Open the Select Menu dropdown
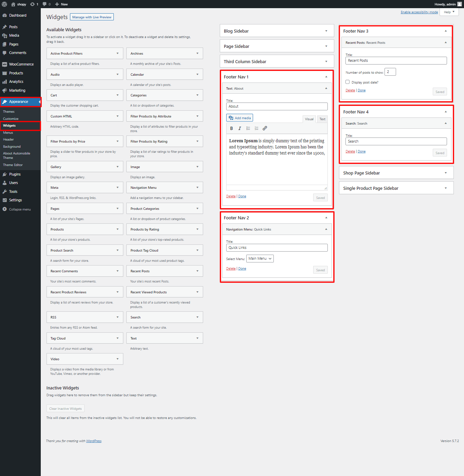 pyautogui.click(x=260, y=259)
